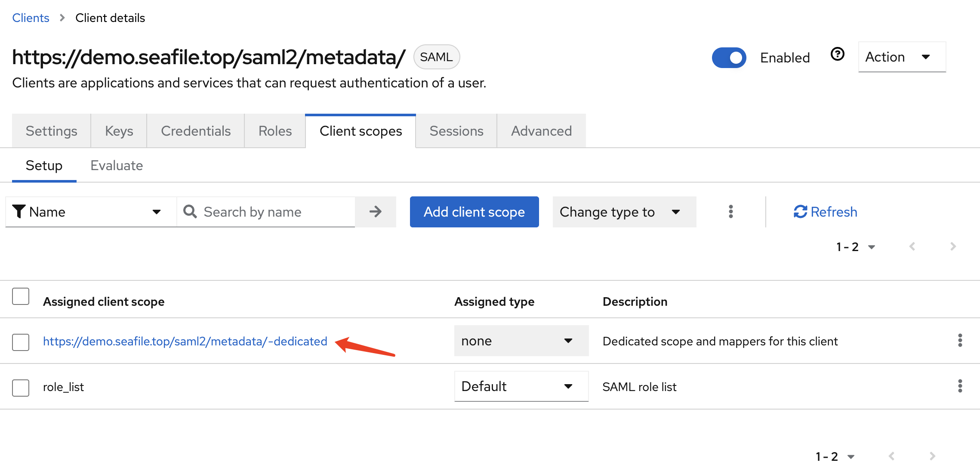Image resolution: width=980 pixels, height=472 pixels.
Task: Open the Default assigned type dropdown for role_list
Action: [521, 386]
